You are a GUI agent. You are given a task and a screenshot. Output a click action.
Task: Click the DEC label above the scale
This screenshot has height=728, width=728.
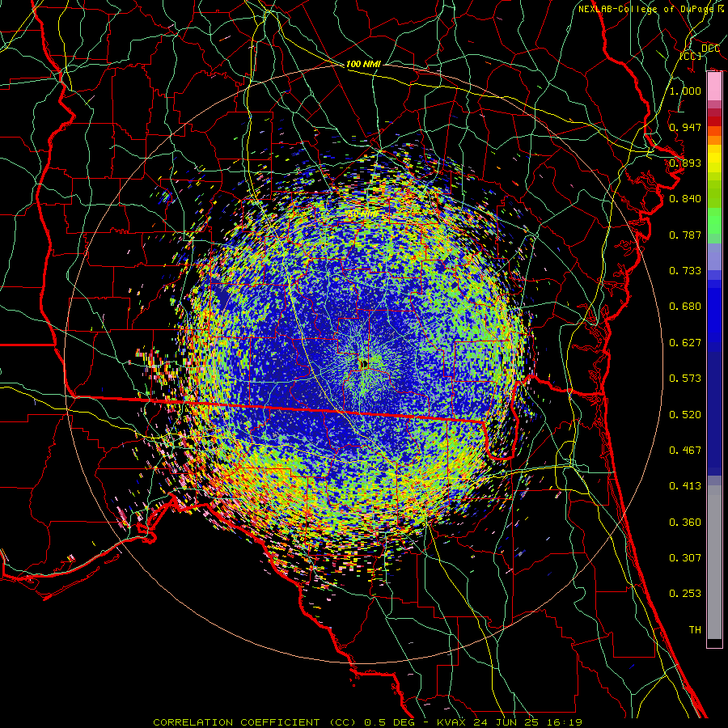coord(710,49)
